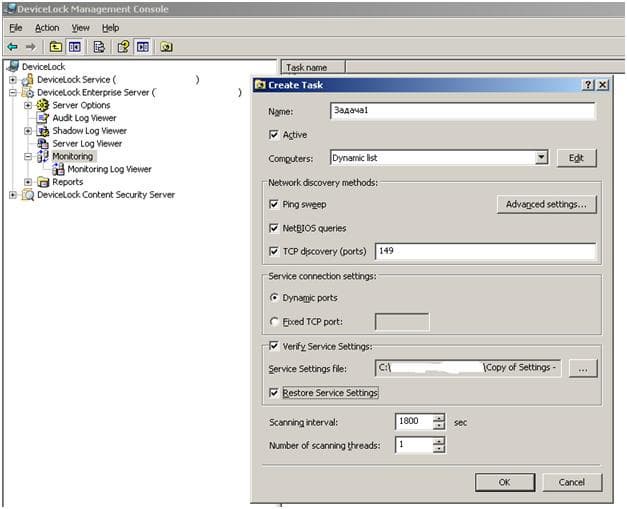Click the Create Task dialog title icon
Screen dimensions: 627x509
point(260,85)
